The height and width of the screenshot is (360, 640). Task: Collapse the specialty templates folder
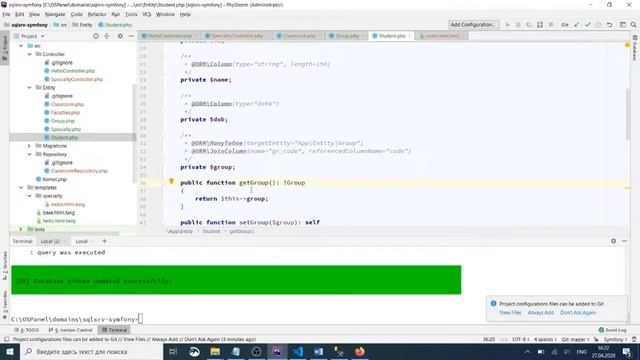29,196
